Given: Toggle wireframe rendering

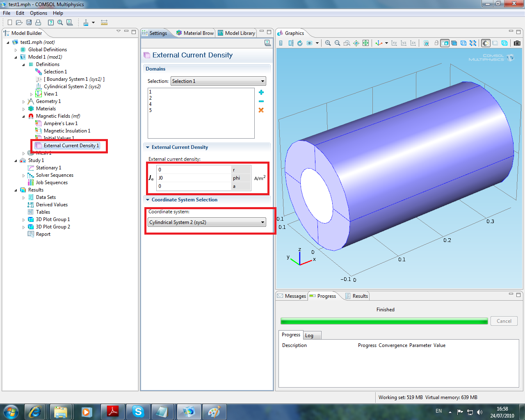Looking at the screenshot, I should coord(504,43).
